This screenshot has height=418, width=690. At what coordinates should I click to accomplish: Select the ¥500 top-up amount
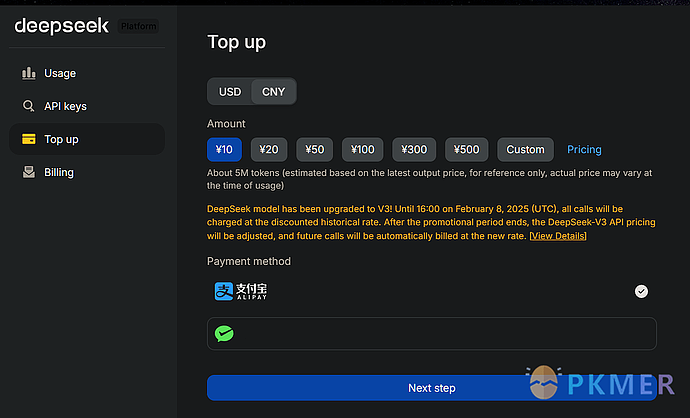pyautogui.click(x=466, y=150)
